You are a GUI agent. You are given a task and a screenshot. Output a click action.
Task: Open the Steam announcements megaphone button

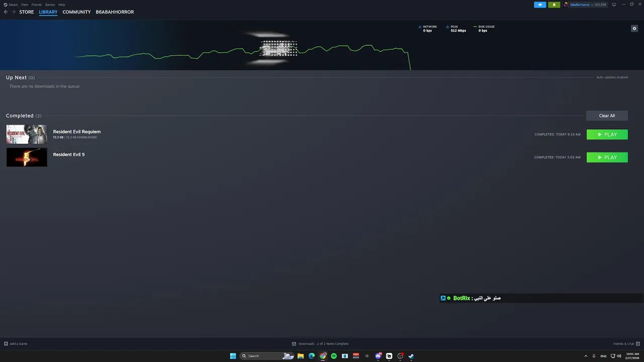[x=540, y=5]
